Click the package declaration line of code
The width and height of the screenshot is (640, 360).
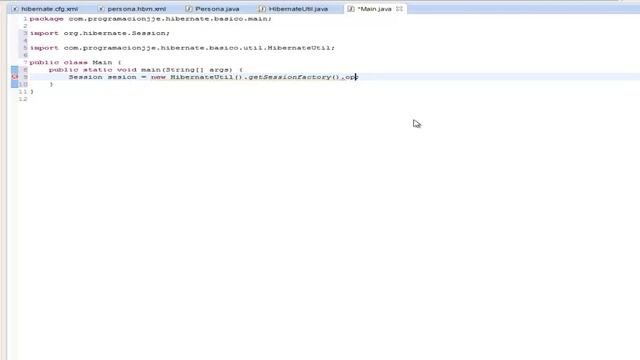tap(150, 19)
